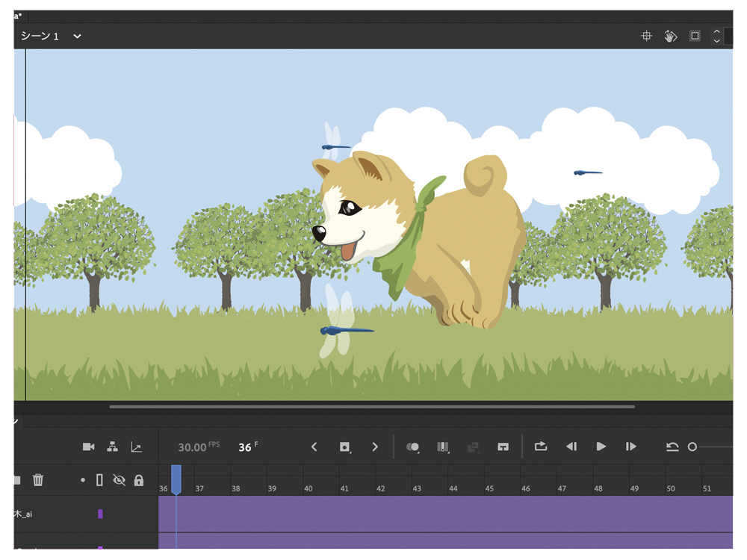Click the layer depth graph icon
Viewport: 747px width, 560px height.
pyautogui.click(x=136, y=447)
